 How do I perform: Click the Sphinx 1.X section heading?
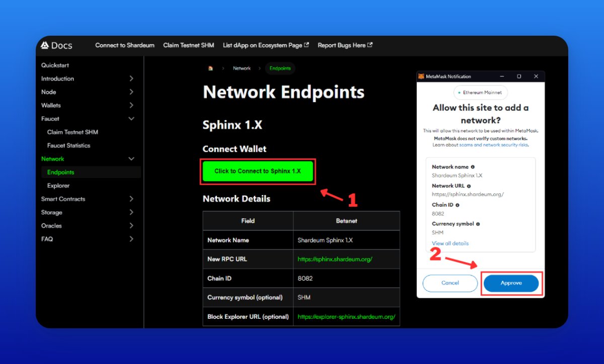[x=232, y=125]
